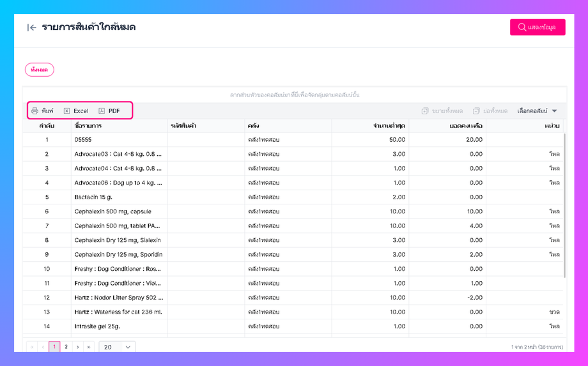Select Cephalexin 500 mg, tablet row

click(x=293, y=226)
